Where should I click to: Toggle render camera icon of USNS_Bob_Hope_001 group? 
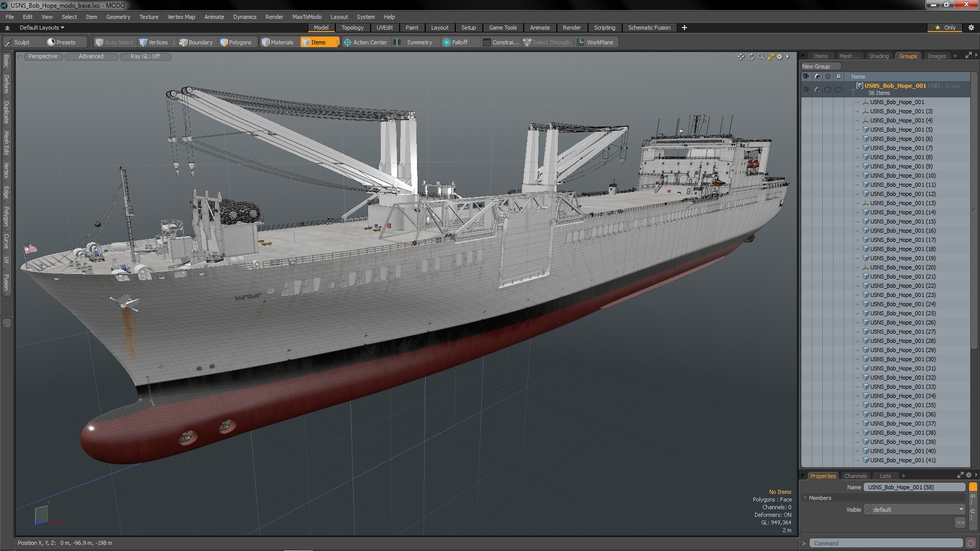[817, 89]
